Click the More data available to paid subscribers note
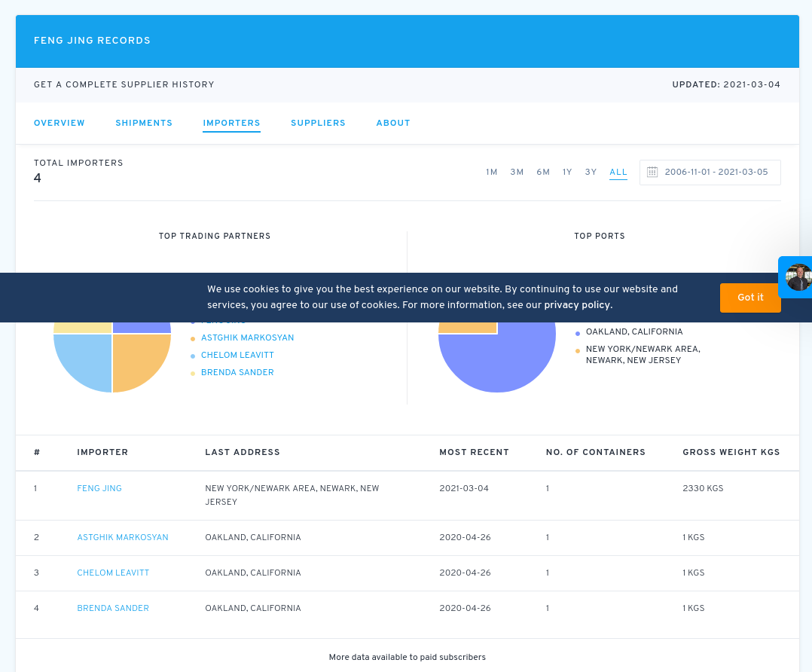Image resolution: width=812 pixels, height=672 pixels. (x=407, y=657)
